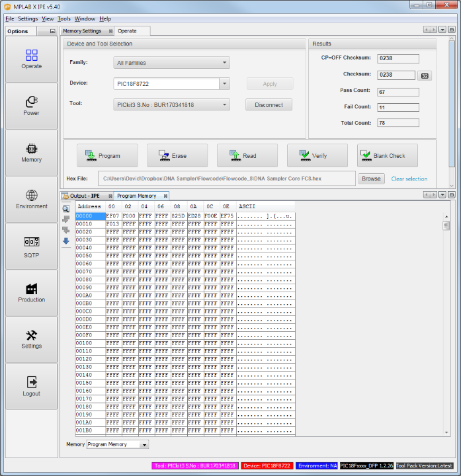This screenshot has width=461, height=476.
Task: Click the Address column header
Action: 90,206
